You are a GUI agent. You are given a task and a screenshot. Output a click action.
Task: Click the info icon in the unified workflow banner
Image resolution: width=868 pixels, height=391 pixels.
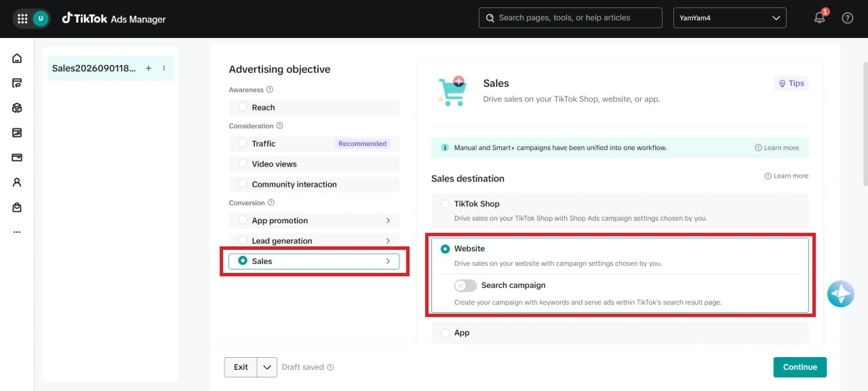click(x=445, y=148)
